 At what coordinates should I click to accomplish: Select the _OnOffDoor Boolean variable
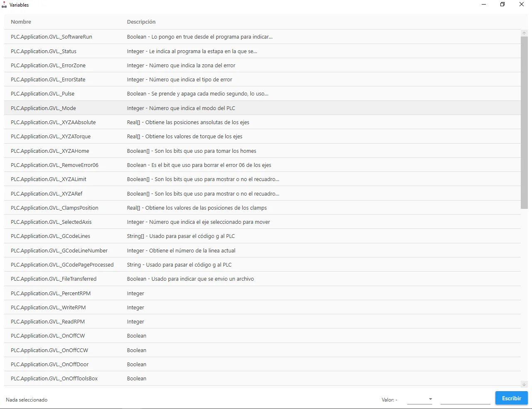pos(262,364)
